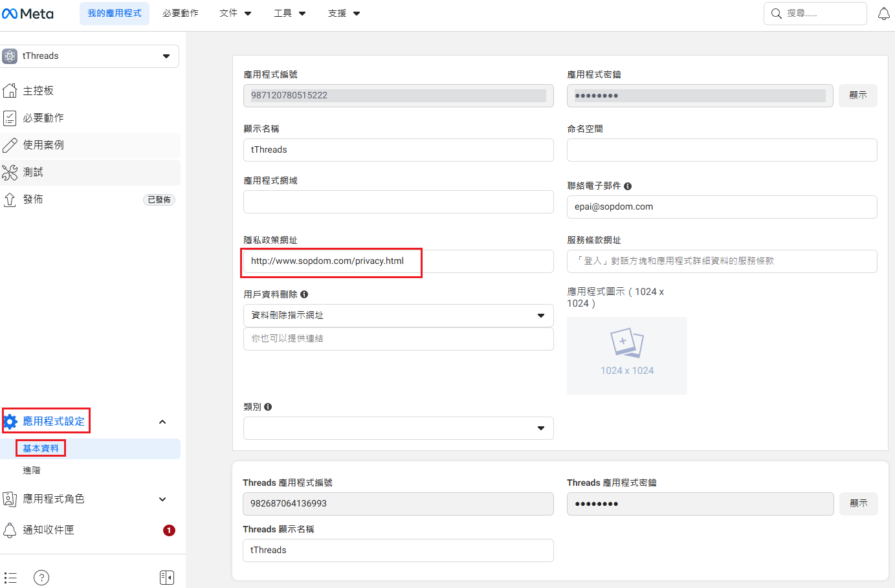895x588 pixels.
Task: Click the search magnifier icon
Action: coord(777,14)
